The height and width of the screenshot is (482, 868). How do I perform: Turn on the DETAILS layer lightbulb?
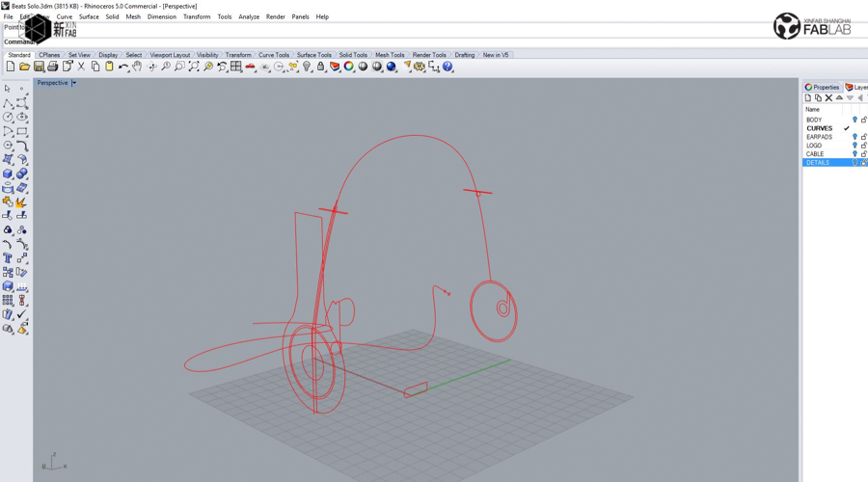click(854, 163)
